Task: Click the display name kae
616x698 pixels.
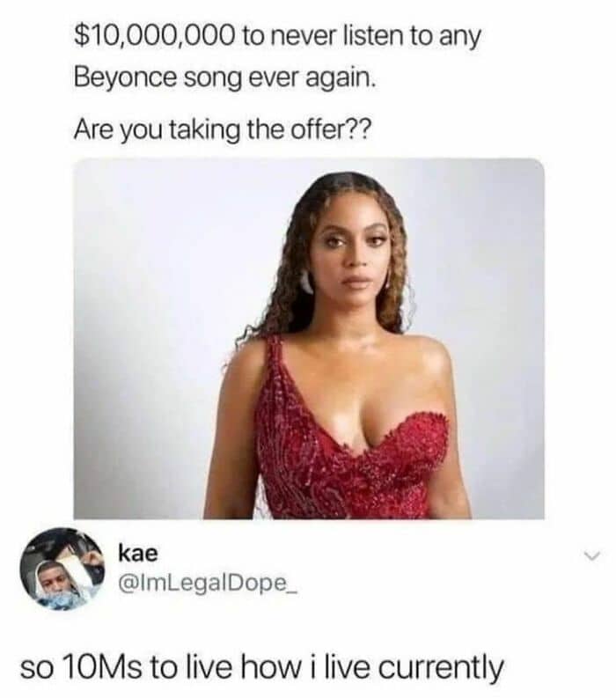Action: tap(138, 554)
